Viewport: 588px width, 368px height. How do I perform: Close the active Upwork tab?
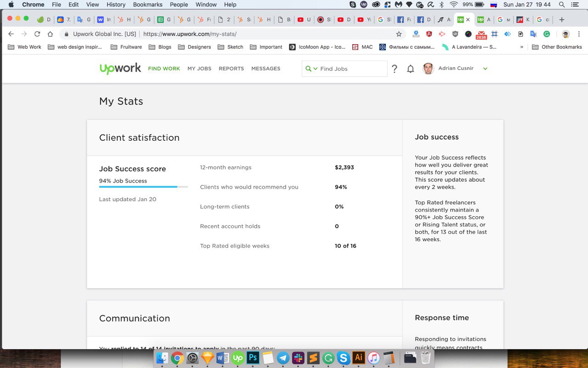468,20
